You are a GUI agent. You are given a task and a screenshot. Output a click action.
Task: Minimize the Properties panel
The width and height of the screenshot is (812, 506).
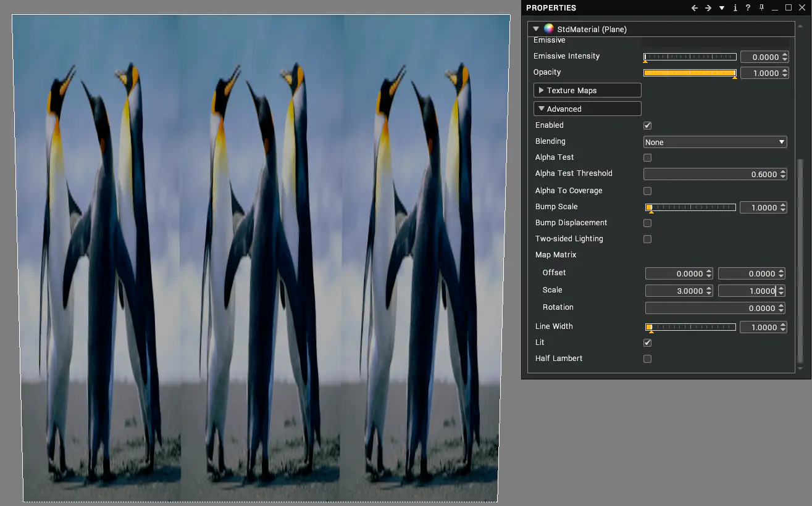(x=775, y=9)
